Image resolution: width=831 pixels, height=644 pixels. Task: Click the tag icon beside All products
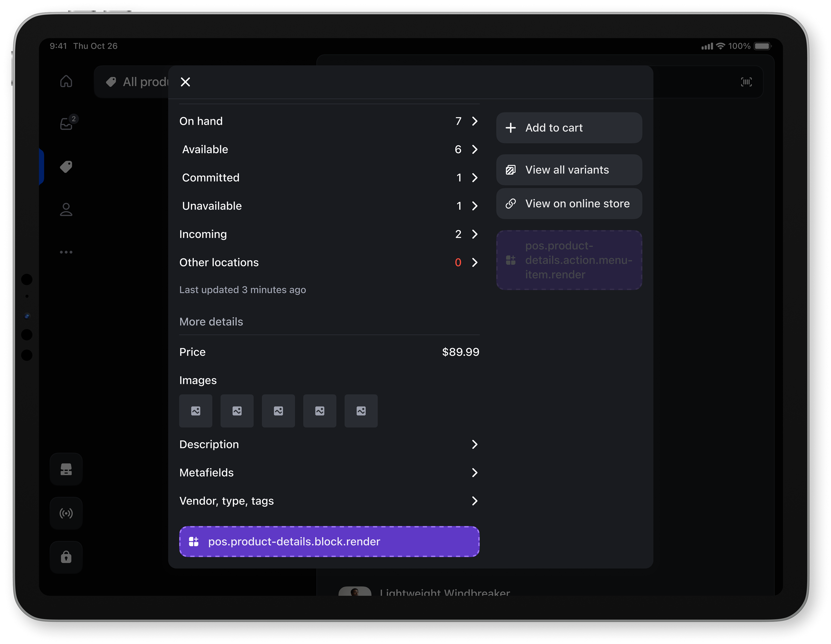(x=111, y=82)
